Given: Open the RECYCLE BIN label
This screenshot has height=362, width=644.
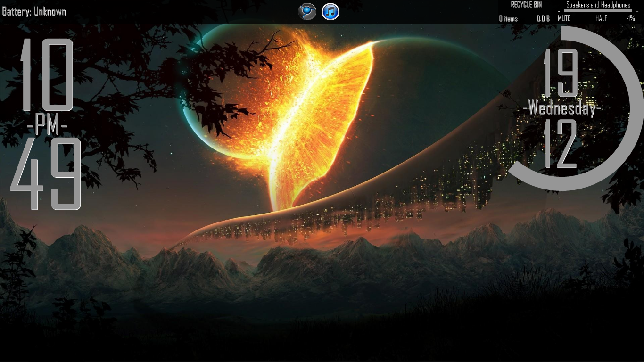Looking at the screenshot, I should (526, 5).
